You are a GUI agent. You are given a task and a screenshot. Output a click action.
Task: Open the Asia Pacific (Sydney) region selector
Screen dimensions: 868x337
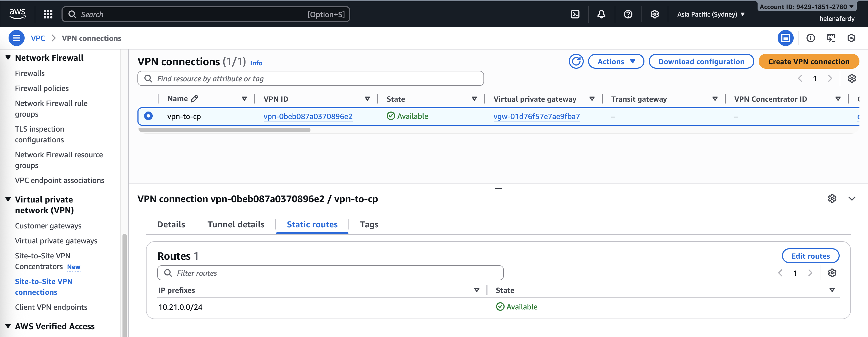(x=711, y=14)
